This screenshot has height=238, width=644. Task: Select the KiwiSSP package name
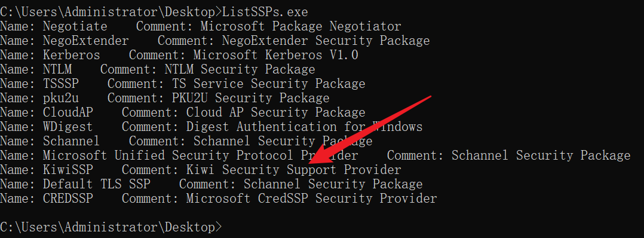(68, 170)
